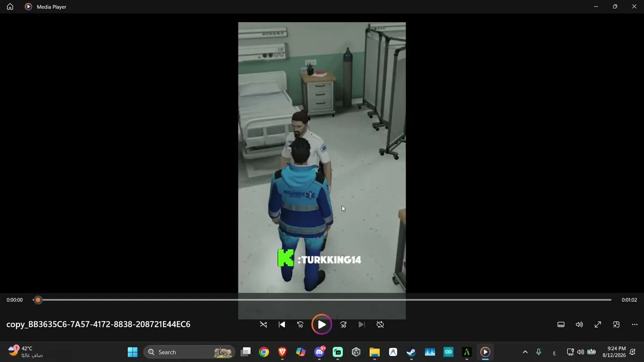Open the clock and calendar flyout
Viewport: 644px width, 362px height.
pyautogui.click(x=614, y=352)
